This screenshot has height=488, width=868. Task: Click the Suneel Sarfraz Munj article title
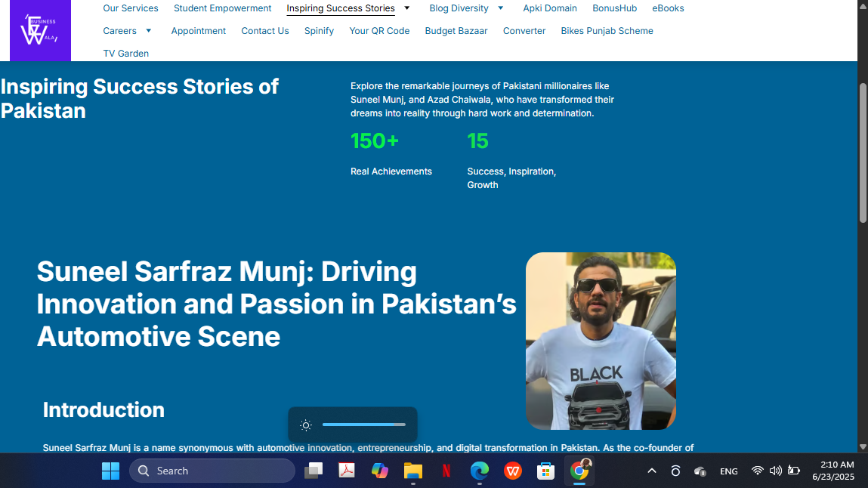[276, 304]
